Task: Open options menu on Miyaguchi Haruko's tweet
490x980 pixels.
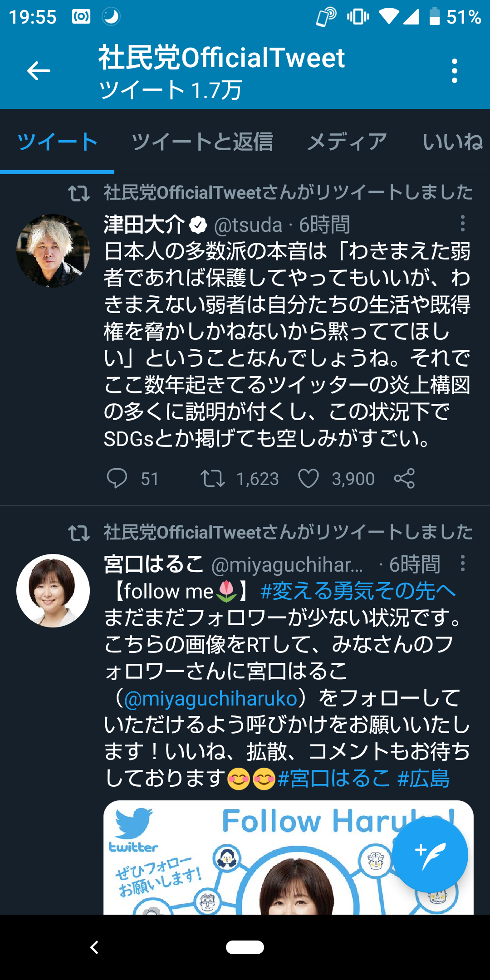Action: click(x=462, y=563)
